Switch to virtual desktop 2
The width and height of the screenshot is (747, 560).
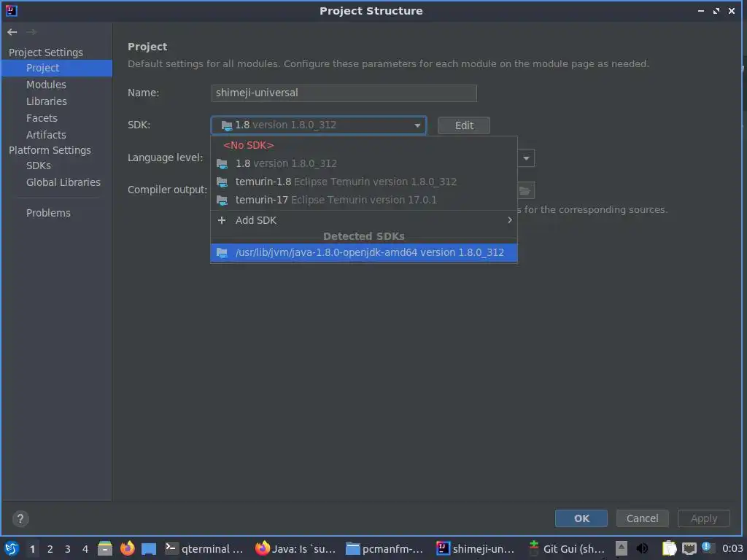tap(50, 549)
